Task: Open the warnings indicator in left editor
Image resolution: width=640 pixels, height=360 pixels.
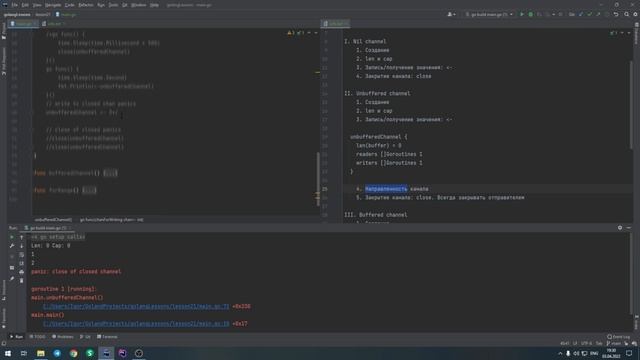Action: click(291, 33)
